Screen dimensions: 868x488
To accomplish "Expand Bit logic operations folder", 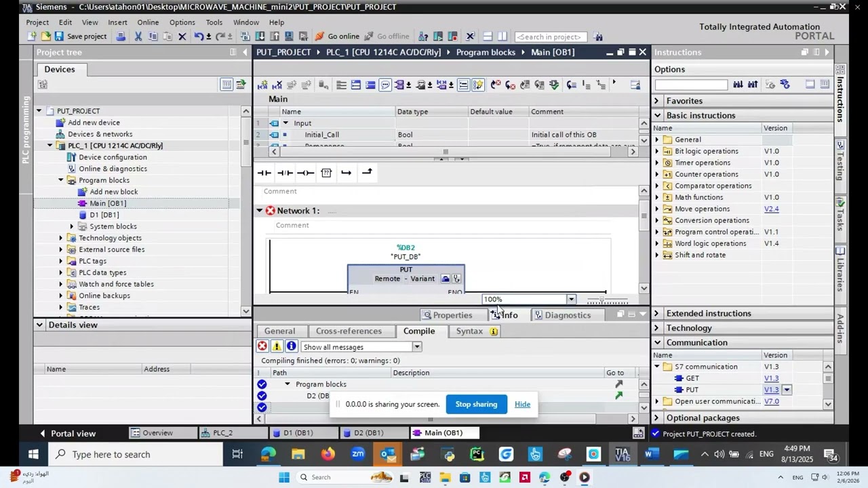I will point(656,151).
